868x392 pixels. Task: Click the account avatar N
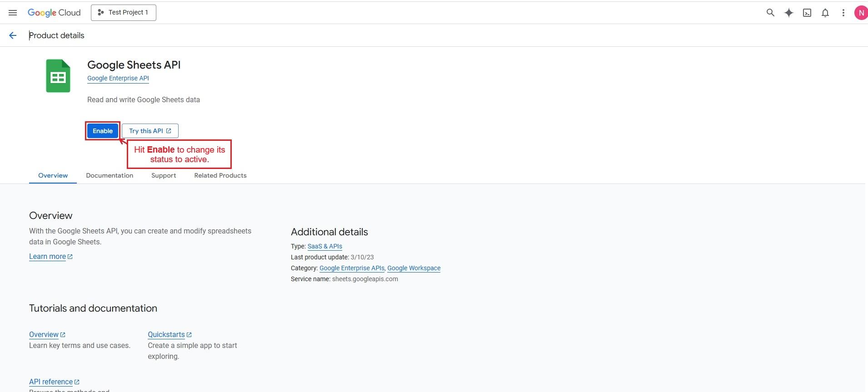[861, 13]
